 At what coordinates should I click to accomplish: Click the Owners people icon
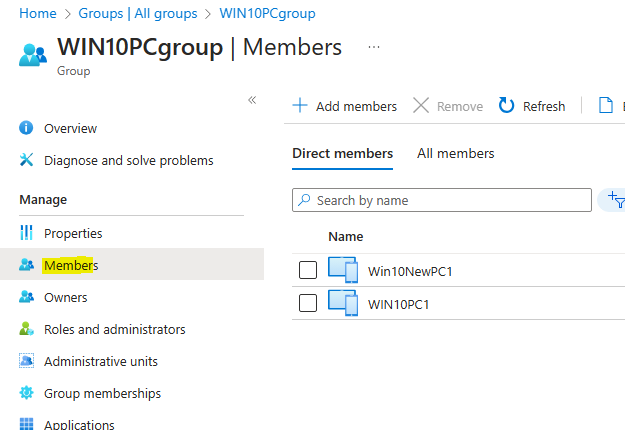coord(26,297)
